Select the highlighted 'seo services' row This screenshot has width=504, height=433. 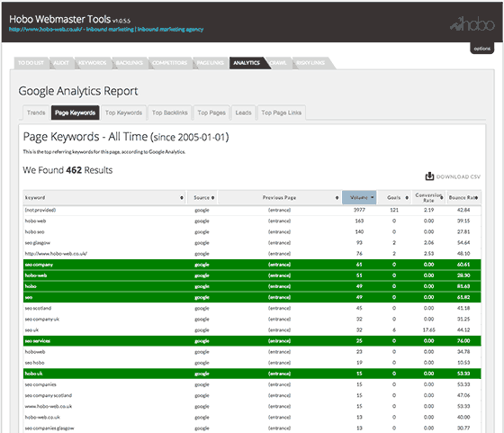pyautogui.click(x=252, y=341)
